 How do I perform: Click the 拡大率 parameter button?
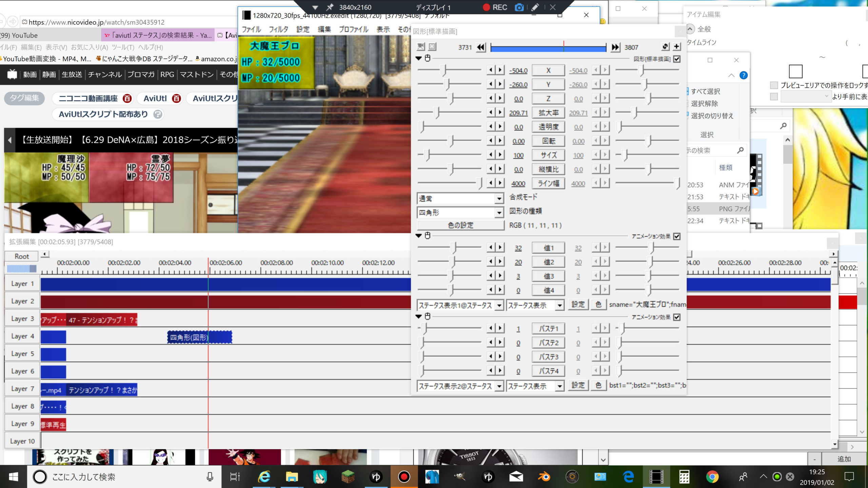click(548, 113)
